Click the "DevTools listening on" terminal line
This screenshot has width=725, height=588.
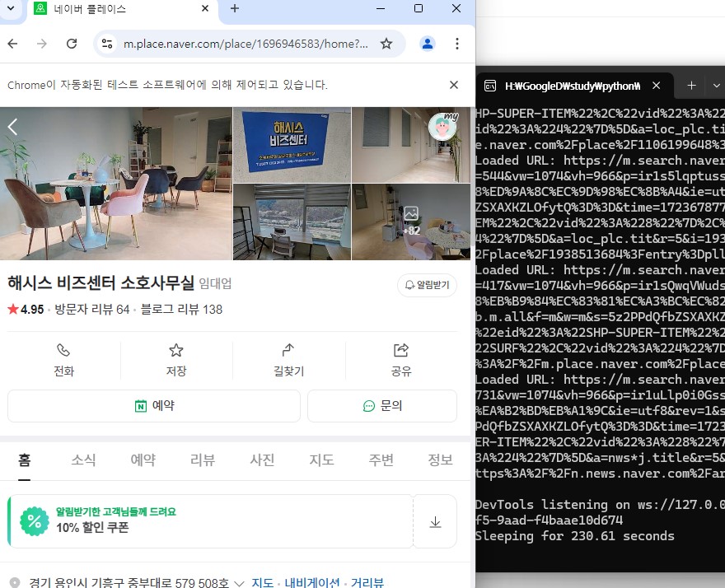[600, 504]
